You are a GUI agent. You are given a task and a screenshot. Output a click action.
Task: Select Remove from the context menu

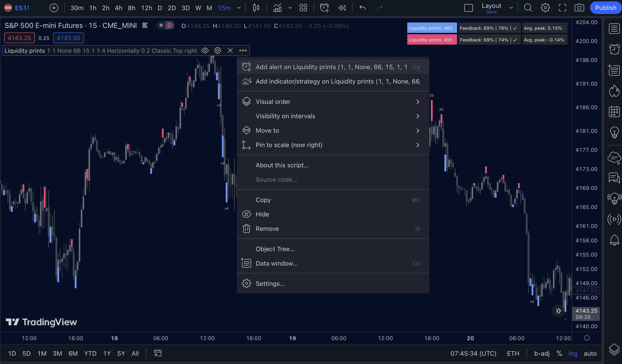click(267, 229)
